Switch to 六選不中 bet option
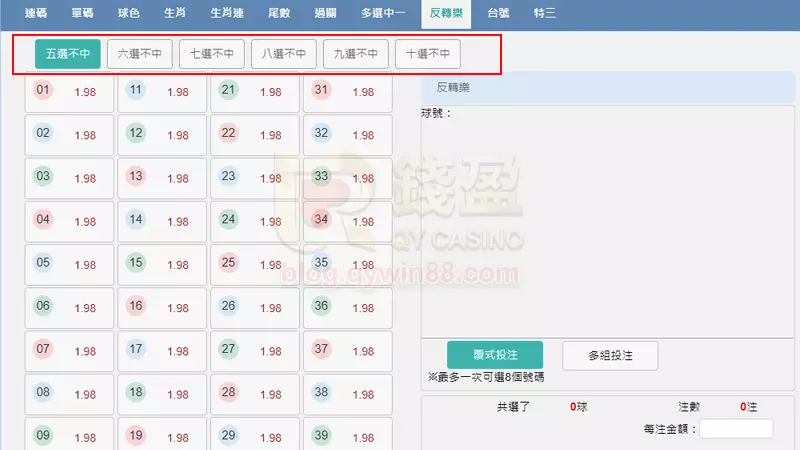Screen dimensions: 800x450 (x=140, y=54)
